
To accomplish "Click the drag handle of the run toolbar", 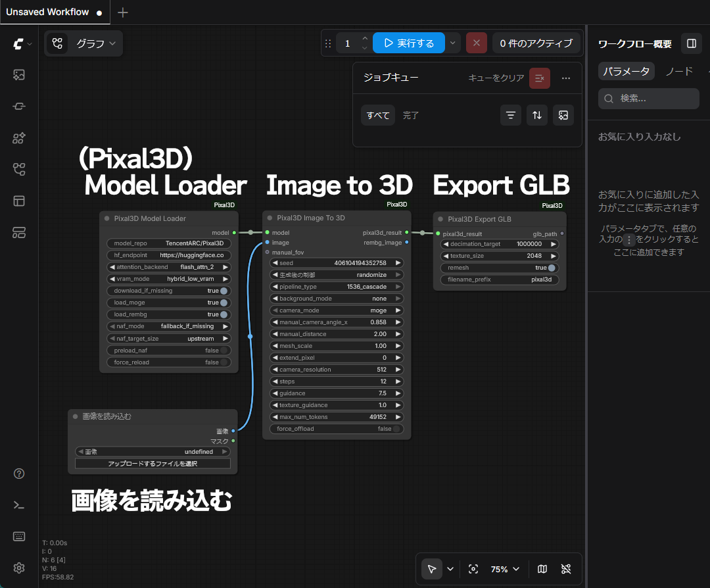I will (328, 43).
